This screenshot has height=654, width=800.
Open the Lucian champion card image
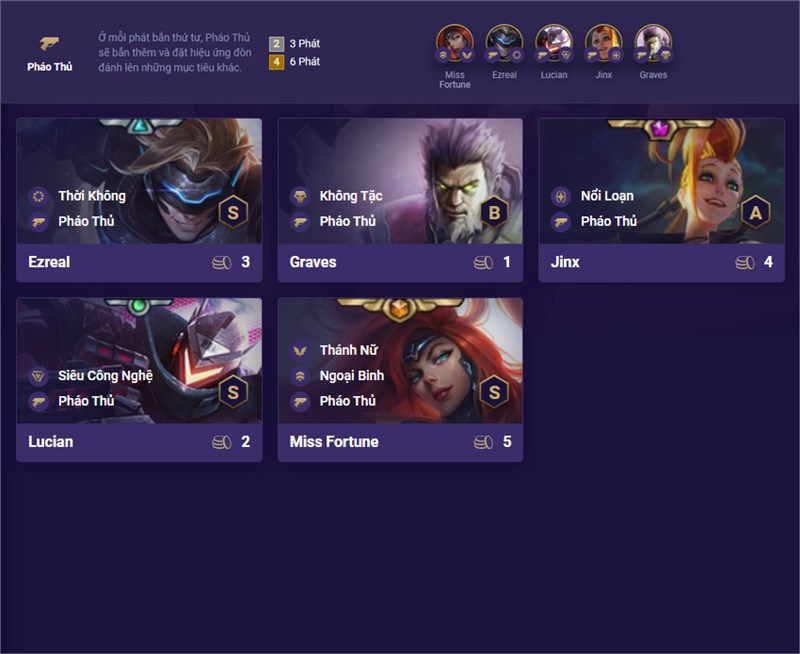(139, 361)
